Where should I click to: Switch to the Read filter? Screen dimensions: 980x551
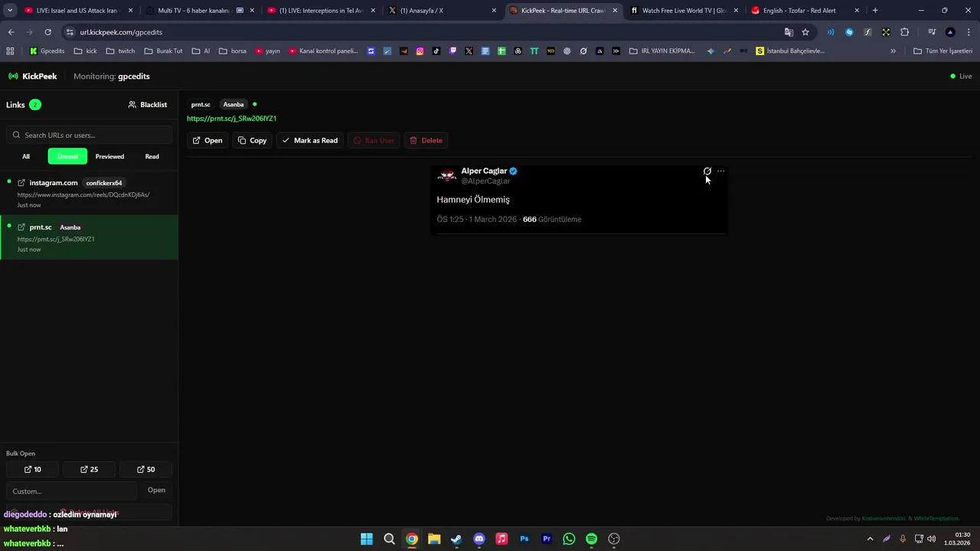(152, 156)
